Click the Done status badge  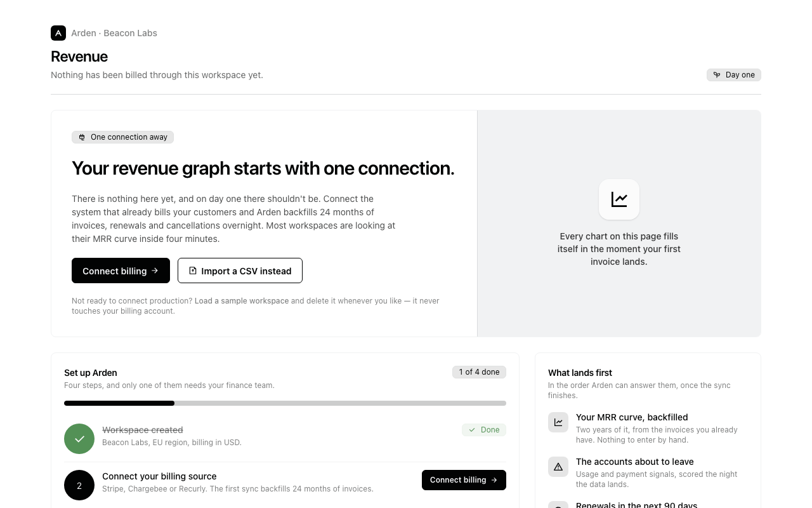coord(484,430)
